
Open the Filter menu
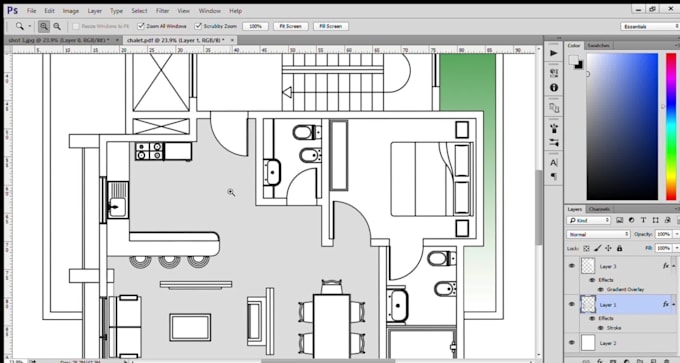click(163, 11)
